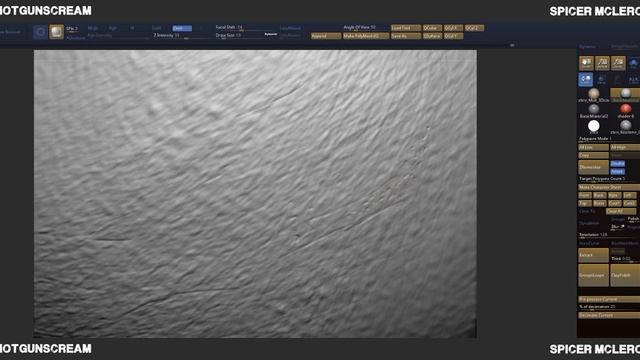Click the QCyl Y button
640x360 pixels.
(x=453, y=36)
